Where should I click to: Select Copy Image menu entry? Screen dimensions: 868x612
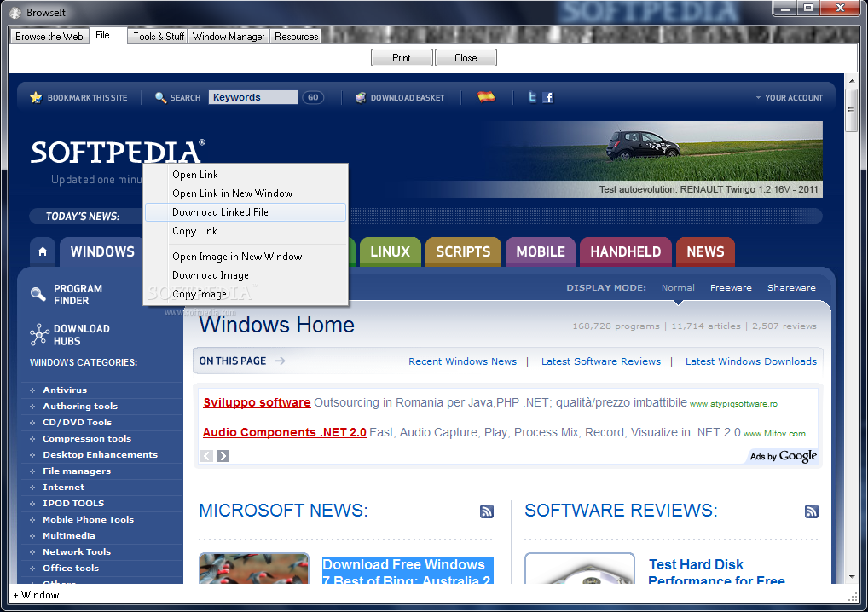(x=246, y=294)
